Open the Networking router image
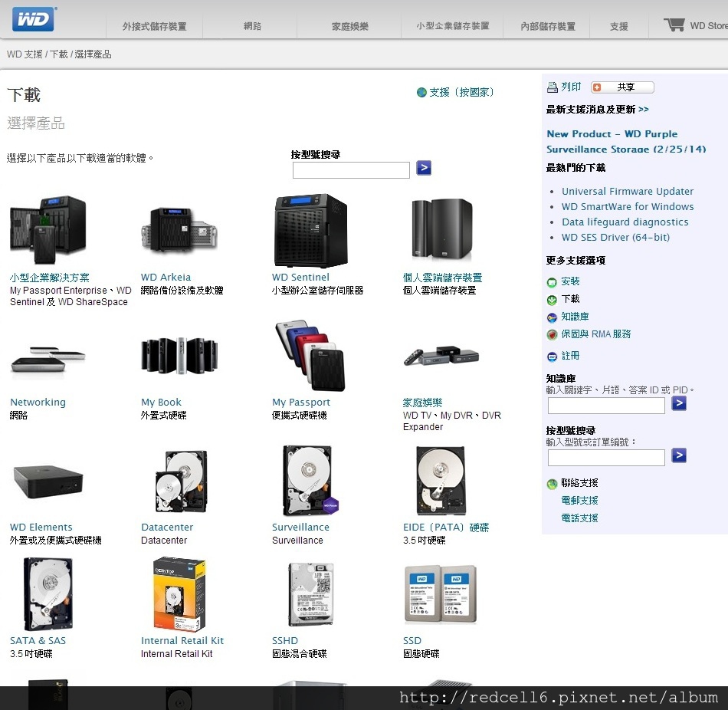 click(x=48, y=359)
